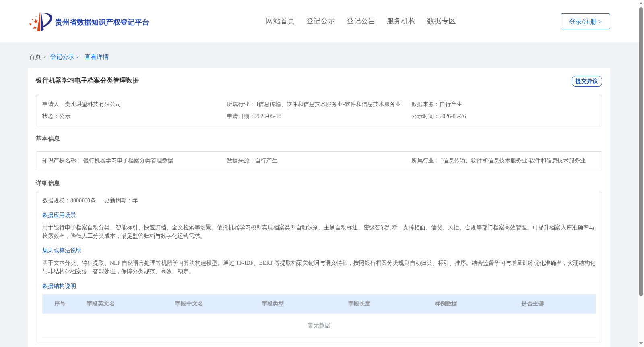Screen dimensions: 644x347
Task: Click the 字段中文名 column header
Action: coord(189,304)
